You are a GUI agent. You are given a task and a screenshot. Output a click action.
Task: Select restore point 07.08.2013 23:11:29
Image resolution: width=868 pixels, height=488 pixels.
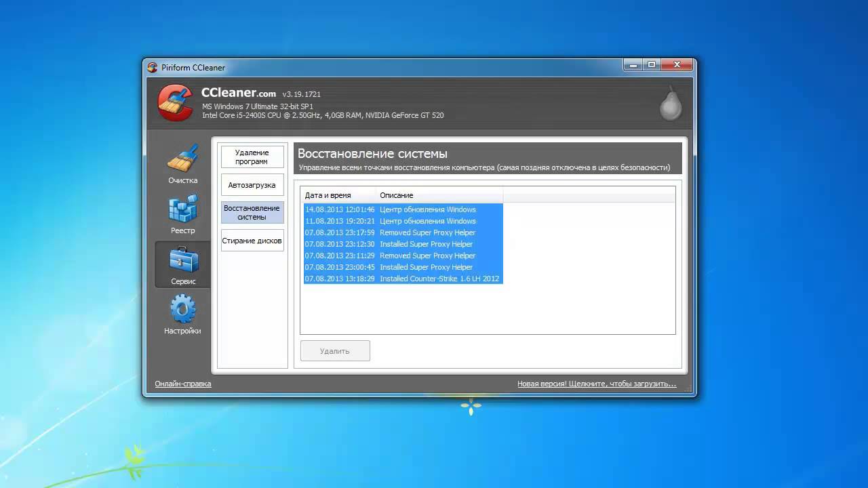(x=403, y=256)
